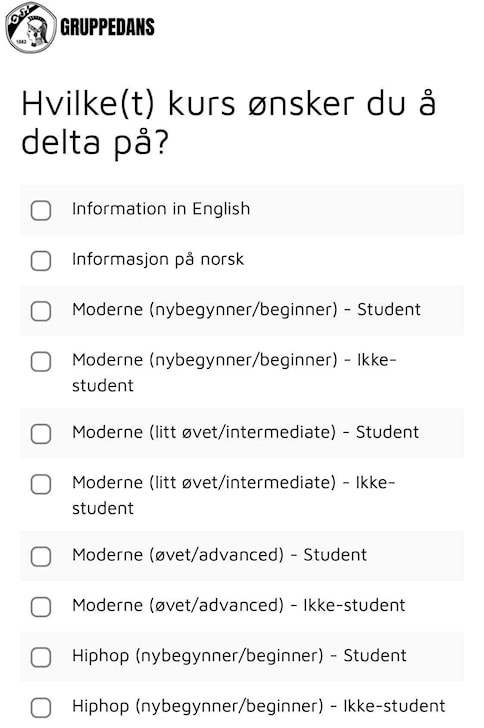The width and height of the screenshot is (484, 728).
Task: Click the Informasjon på norsk label text
Action: click(157, 259)
